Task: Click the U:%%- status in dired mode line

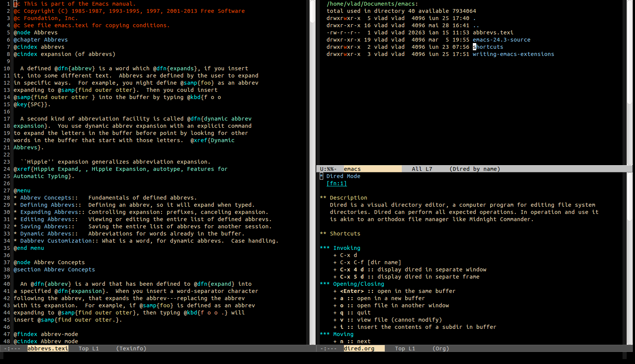Action: coord(328,169)
